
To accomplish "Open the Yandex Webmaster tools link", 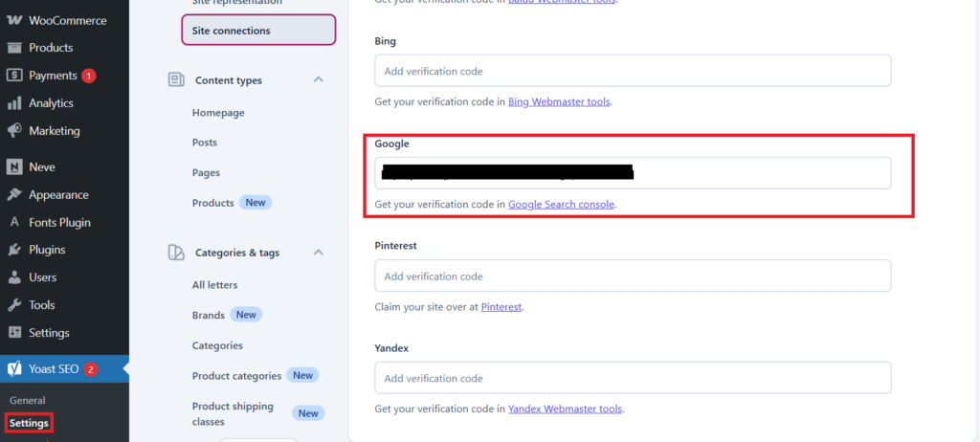I will pyautogui.click(x=565, y=409).
